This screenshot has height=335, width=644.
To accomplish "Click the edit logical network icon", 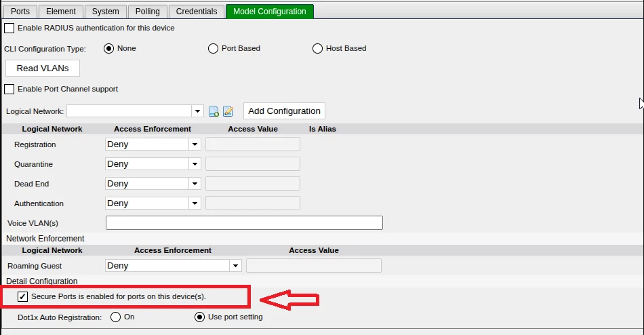I will click(x=228, y=111).
